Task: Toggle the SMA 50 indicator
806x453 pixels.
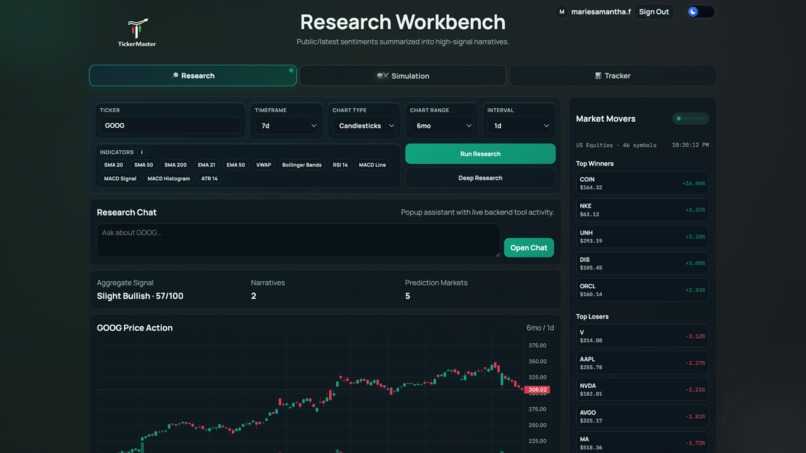Action: [143, 165]
